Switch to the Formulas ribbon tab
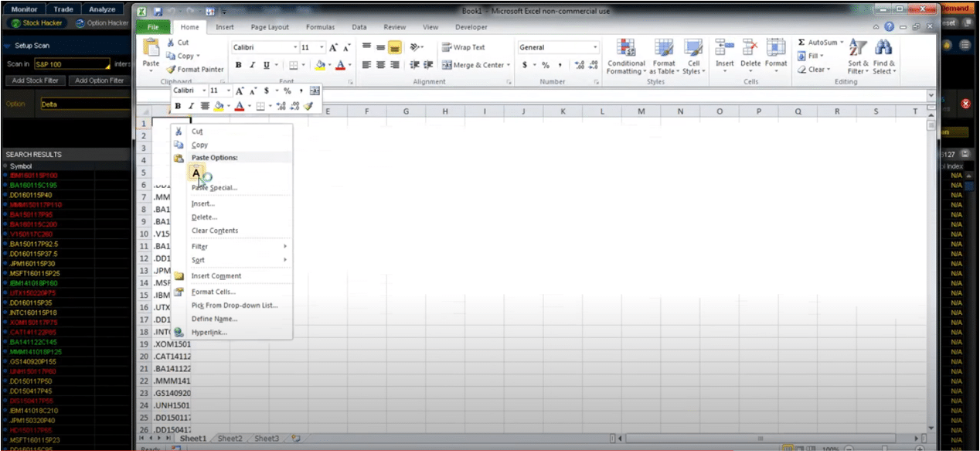 [320, 27]
